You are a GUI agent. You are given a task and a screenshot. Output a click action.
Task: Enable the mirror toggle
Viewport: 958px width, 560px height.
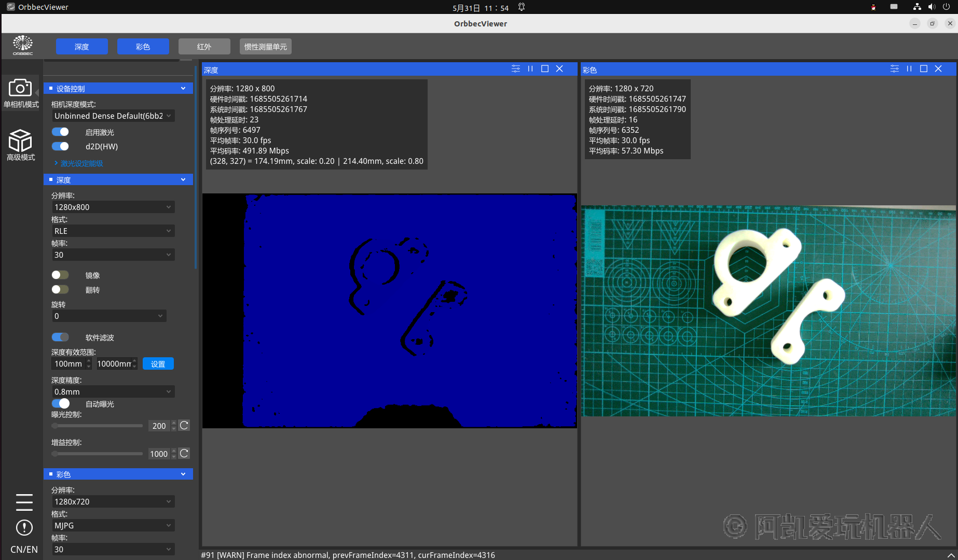pyautogui.click(x=61, y=275)
